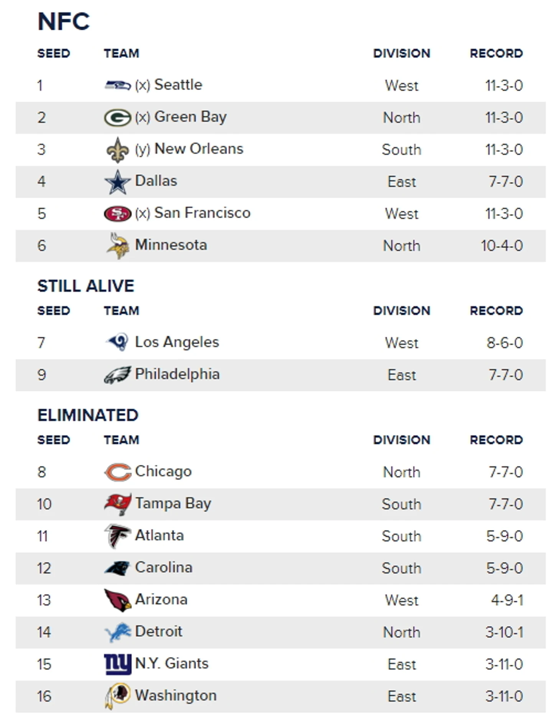This screenshot has width=560, height=728.
Task: Open the Detroit team name link
Action: [158, 631]
